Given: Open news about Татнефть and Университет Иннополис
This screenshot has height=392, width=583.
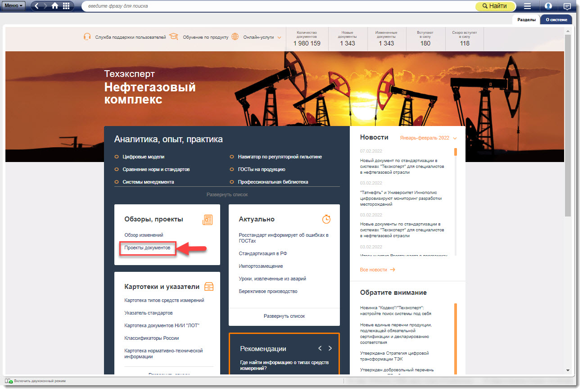Looking at the screenshot, I should (x=401, y=198).
